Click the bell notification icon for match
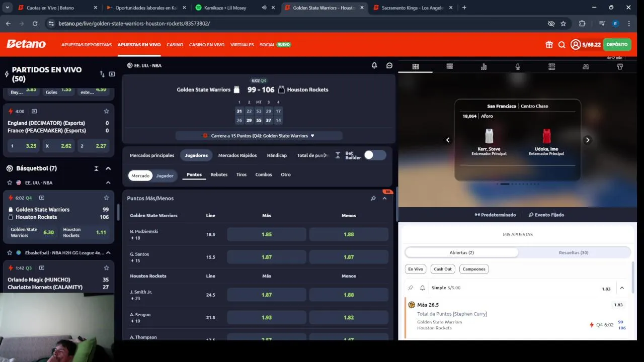 pos(374,65)
